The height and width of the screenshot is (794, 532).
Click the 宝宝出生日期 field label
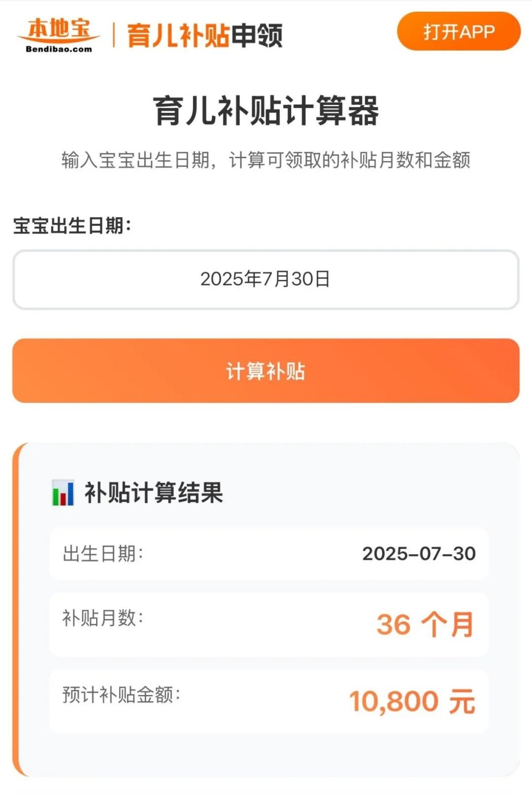click(72, 226)
